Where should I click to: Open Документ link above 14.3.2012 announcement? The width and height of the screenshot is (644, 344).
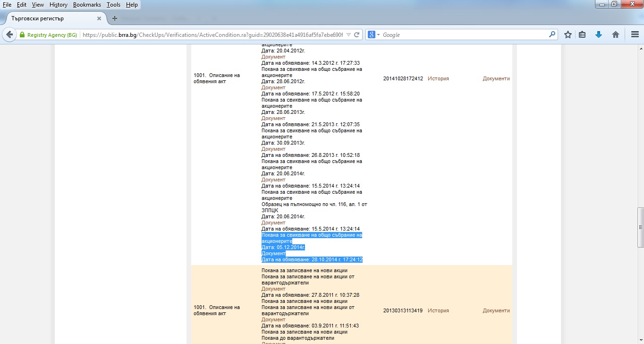pos(273,57)
